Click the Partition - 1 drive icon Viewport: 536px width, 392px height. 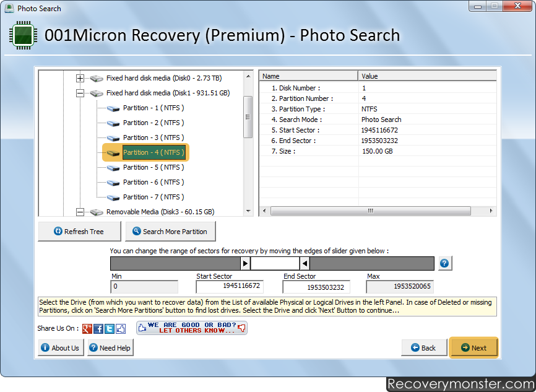[113, 108]
